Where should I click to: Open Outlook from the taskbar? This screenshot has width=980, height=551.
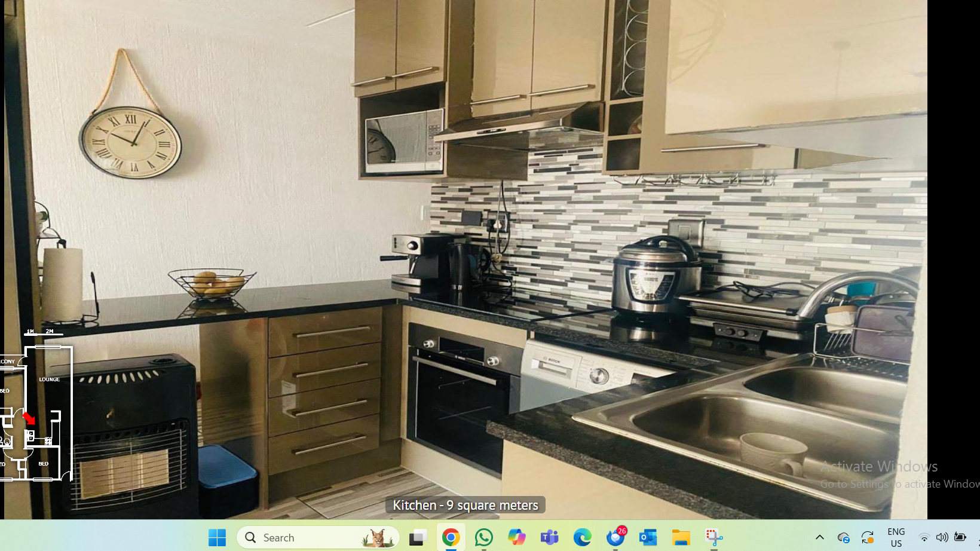[648, 538]
